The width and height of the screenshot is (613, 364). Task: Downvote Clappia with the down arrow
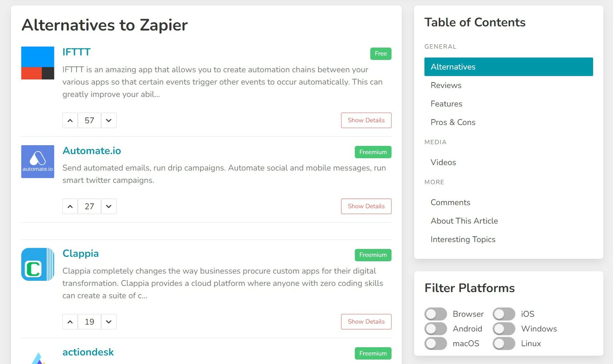coord(109,322)
